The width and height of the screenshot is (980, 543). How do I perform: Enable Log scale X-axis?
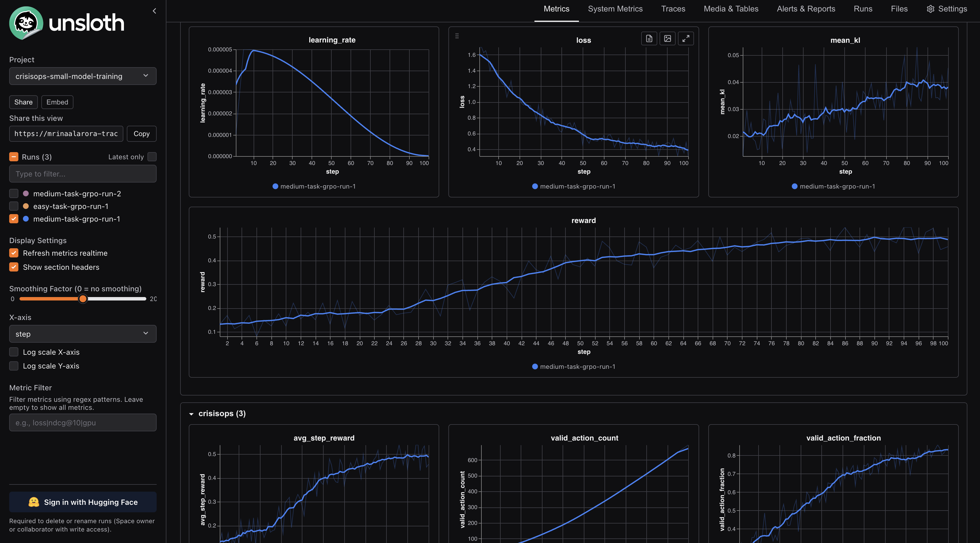(x=14, y=352)
